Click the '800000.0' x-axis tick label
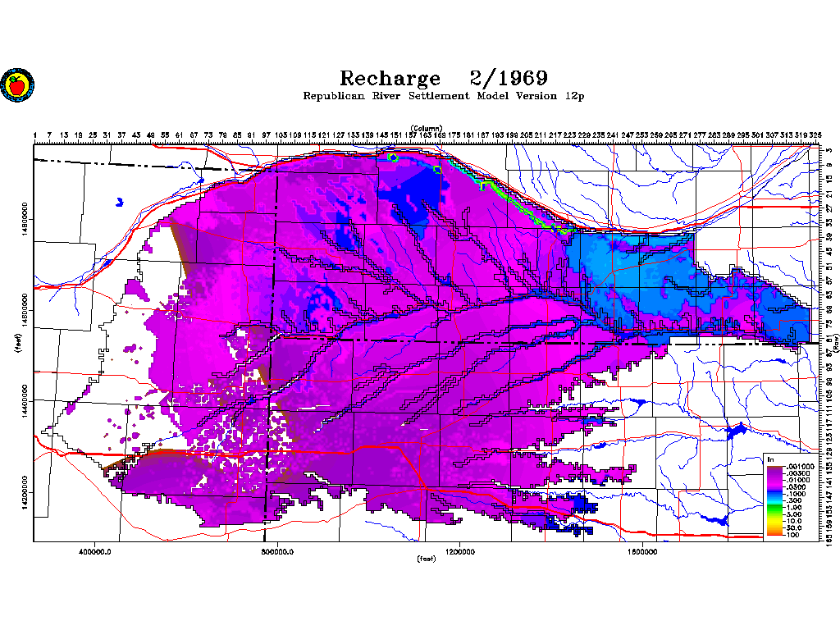 click(277, 551)
